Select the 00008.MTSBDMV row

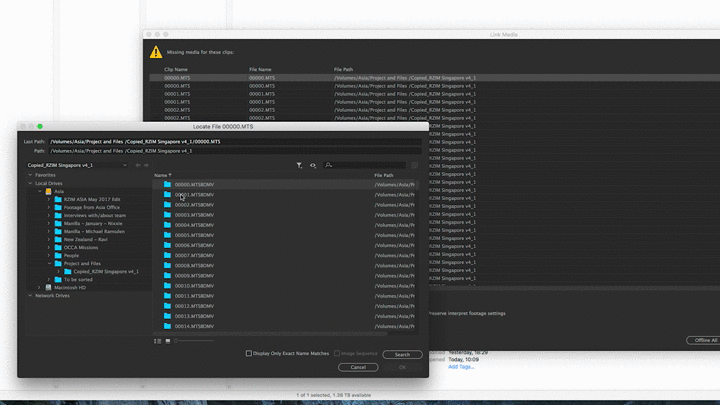coord(284,265)
